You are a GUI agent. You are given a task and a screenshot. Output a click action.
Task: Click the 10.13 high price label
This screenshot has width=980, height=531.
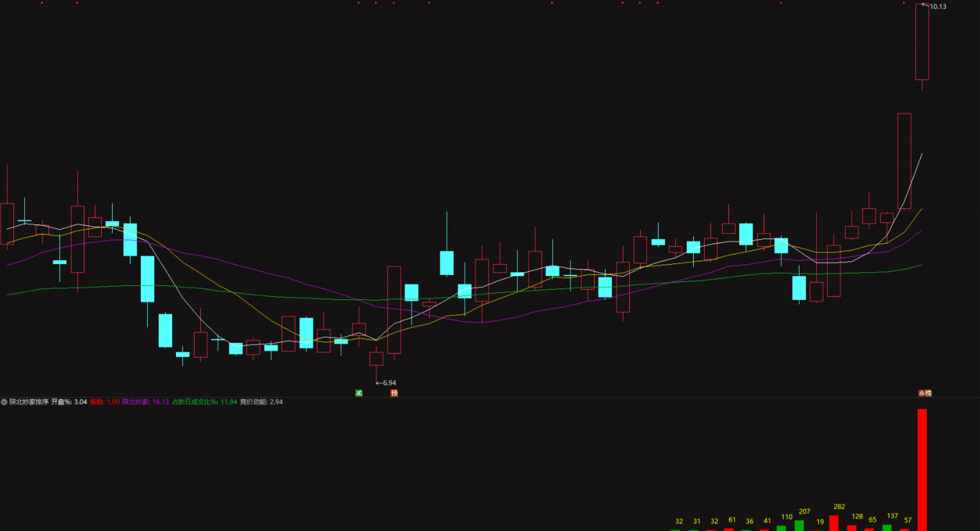938,7
